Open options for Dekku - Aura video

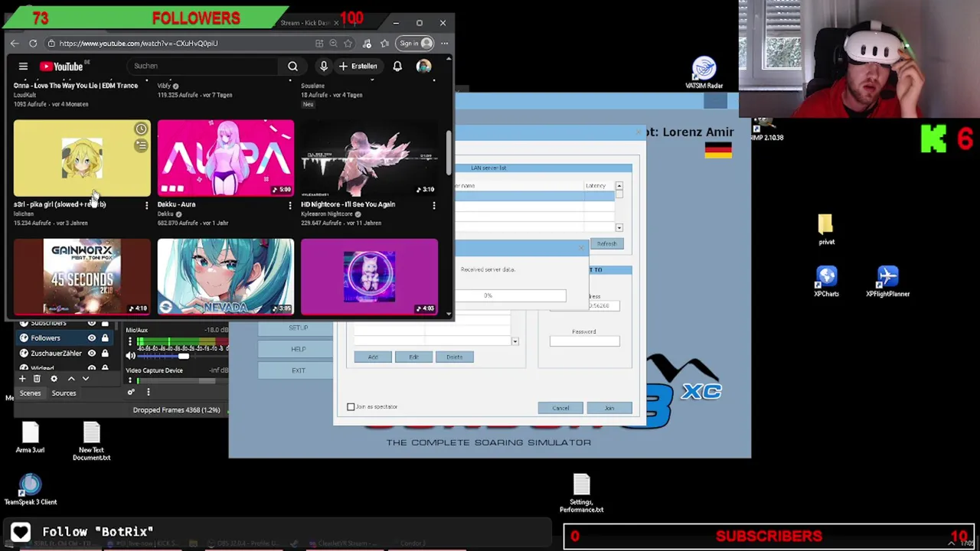289,205
